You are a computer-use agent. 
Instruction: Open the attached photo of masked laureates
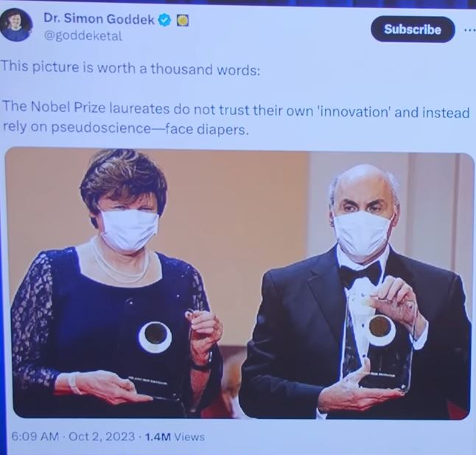(x=239, y=283)
